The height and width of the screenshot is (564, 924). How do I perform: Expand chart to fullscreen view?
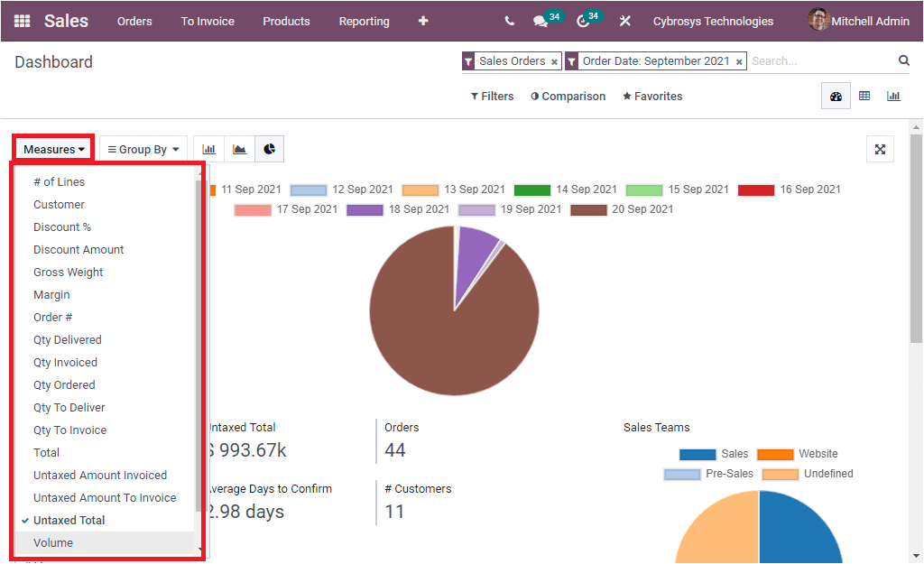880,148
